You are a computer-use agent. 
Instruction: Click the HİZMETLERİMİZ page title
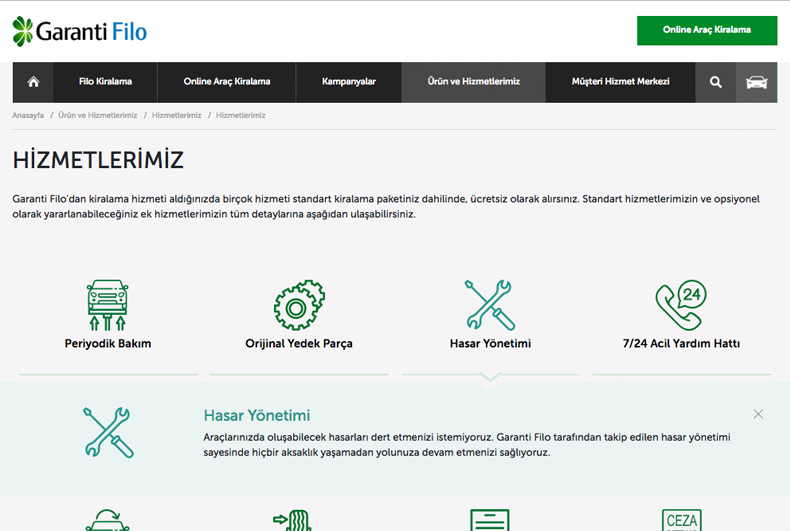pos(98,160)
